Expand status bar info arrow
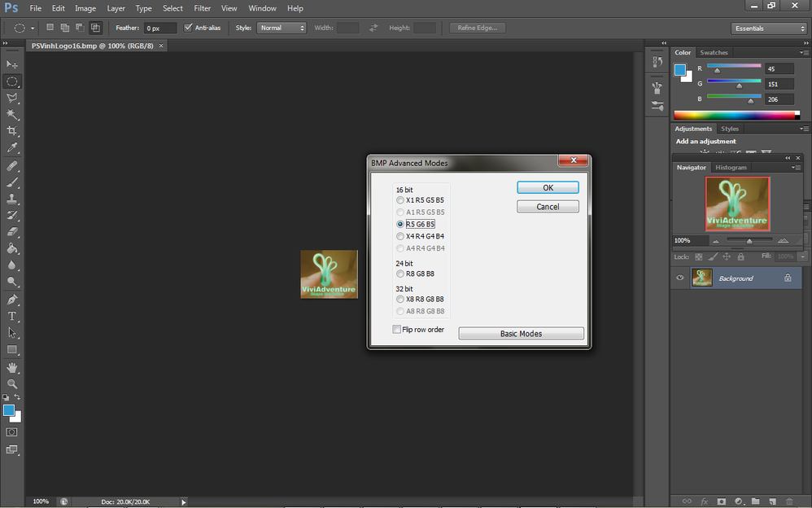Image resolution: width=812 pixels, height=508 pixels. click(183, 501)
